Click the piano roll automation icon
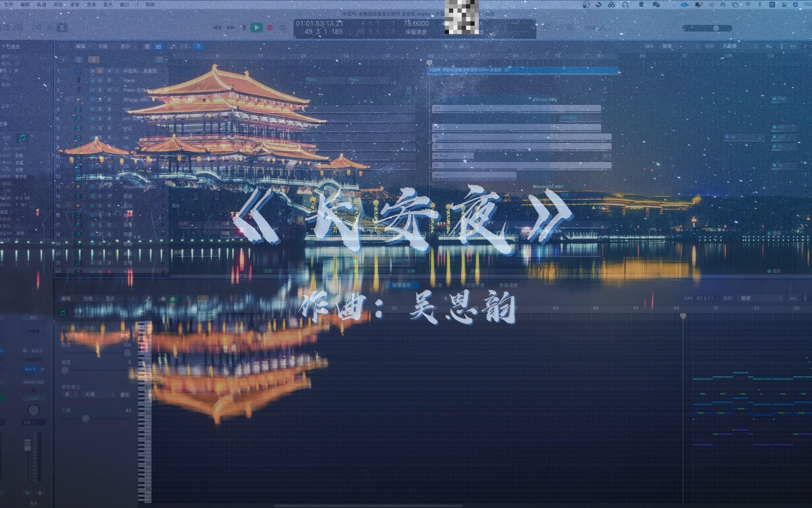Viewport: 812px width, 508px height. (x=148, y=299)
